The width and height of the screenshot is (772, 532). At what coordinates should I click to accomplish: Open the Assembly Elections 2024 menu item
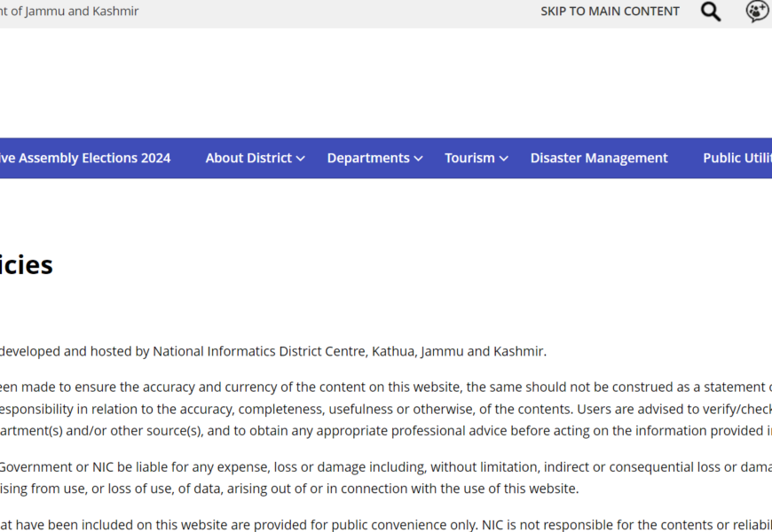point(85,158)
